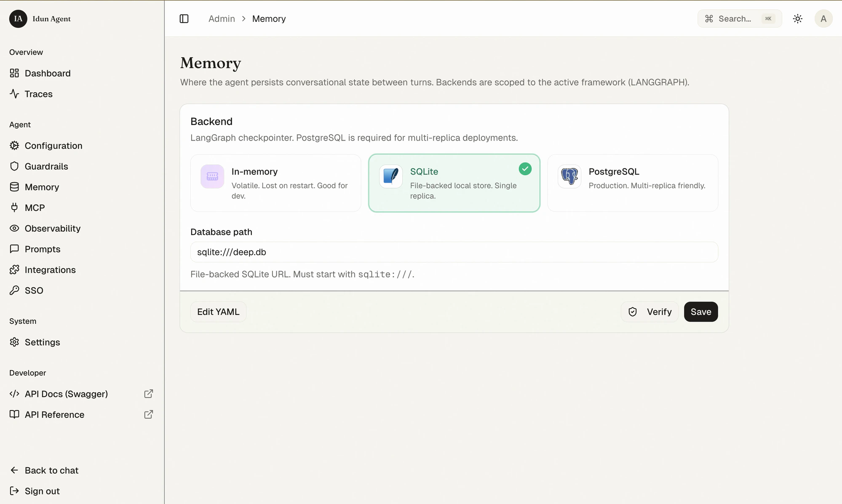Click the Edit YAML button
Screen dimensions: 842x504
[218, 312]
